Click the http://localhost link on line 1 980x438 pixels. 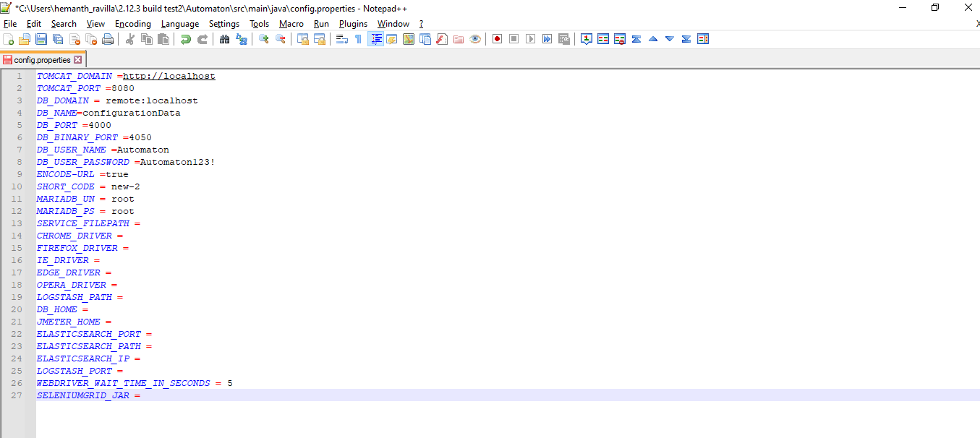click(169, 76)
